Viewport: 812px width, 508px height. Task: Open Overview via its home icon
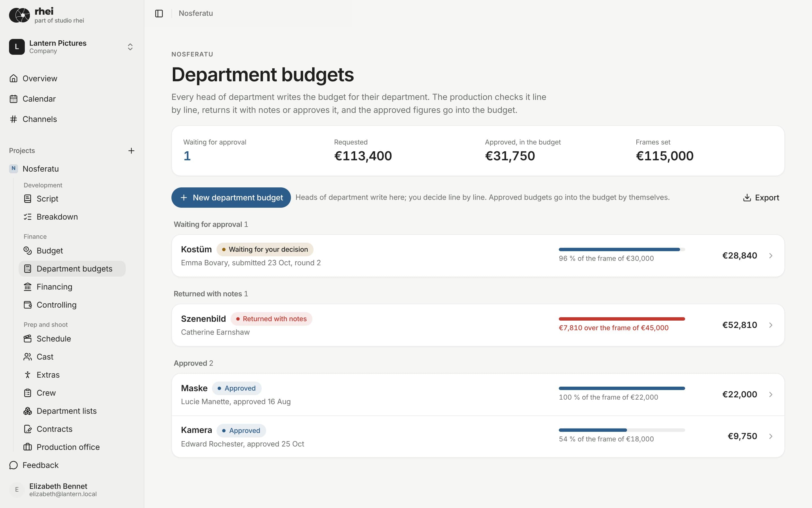14,78
